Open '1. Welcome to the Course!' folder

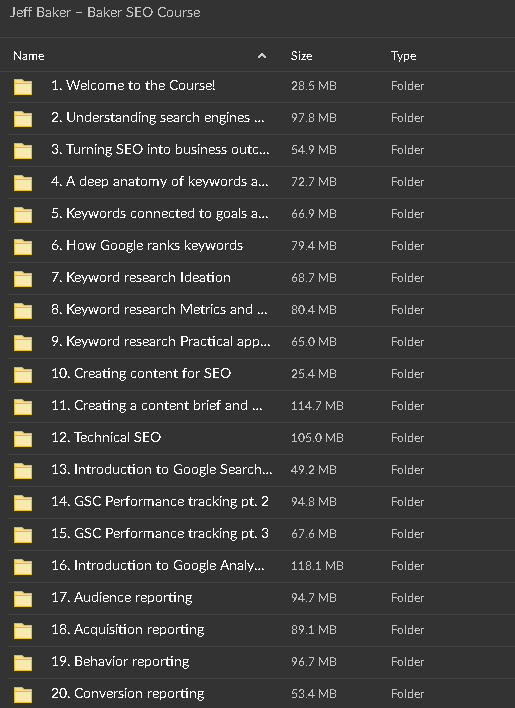click(x=133, y=85)
